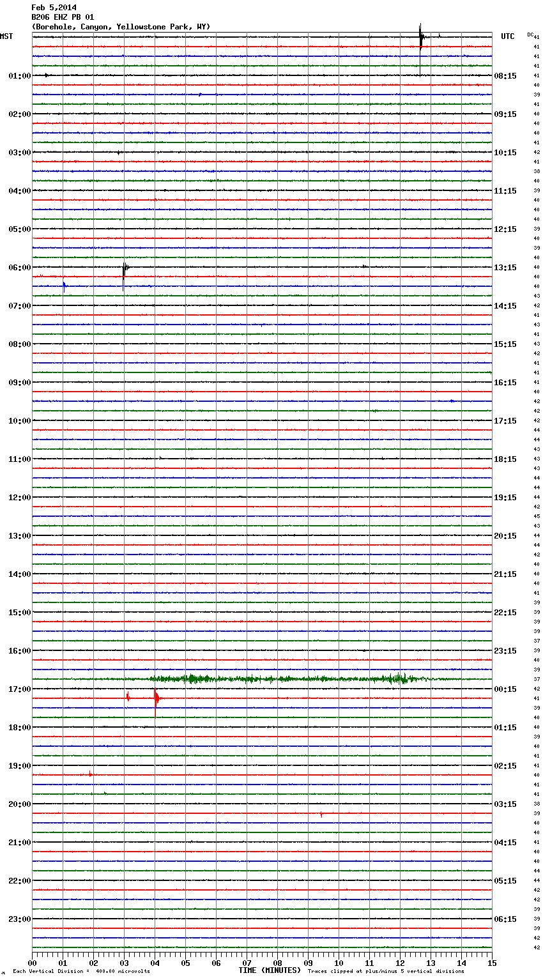Image resolution: width=543 pixels, height=980 pixels.
Task: Select the blue spike near minute 01
Action: point(64,286)
